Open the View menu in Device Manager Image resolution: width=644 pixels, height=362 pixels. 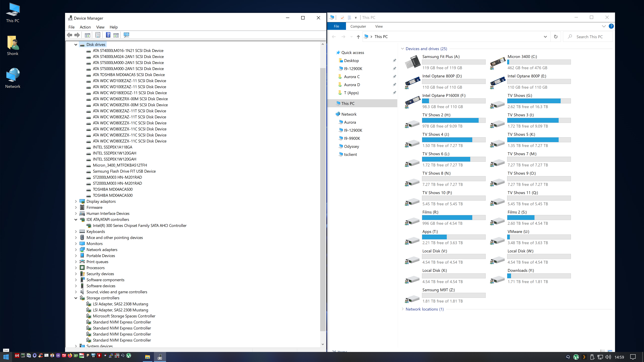tap(100, 27)
